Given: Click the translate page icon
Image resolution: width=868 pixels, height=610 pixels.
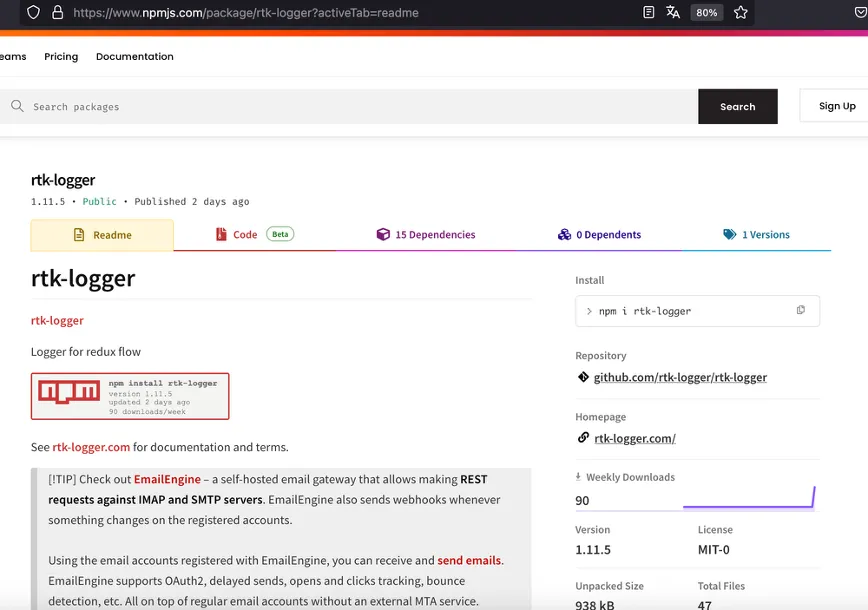Looking at the screenshot, I should 673,13.
